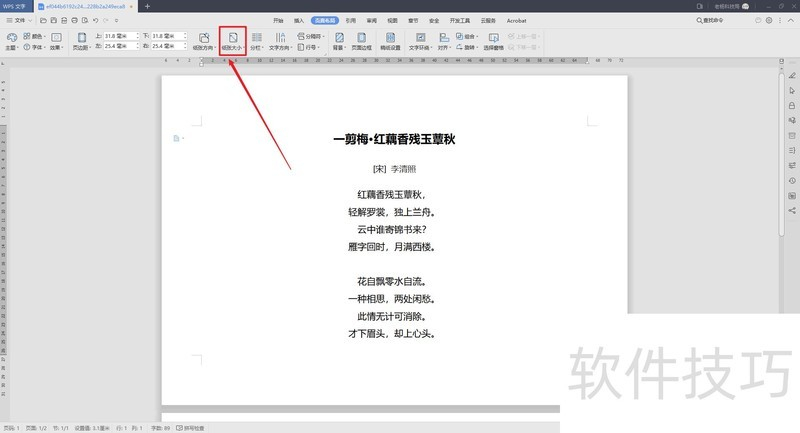The image size is (800, 433).
Task: Expand the quick access toolbar customize arrow
Action: [116, 20]
